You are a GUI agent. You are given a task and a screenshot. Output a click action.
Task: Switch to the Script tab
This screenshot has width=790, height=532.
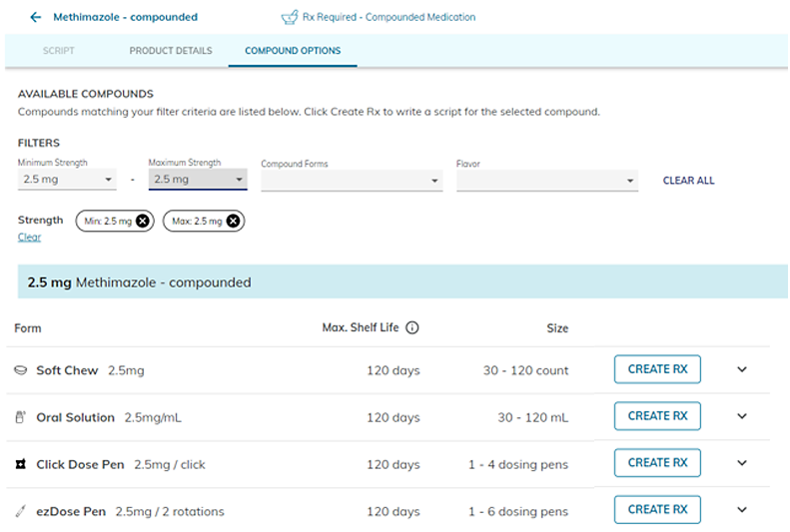(x=58, y=51)
